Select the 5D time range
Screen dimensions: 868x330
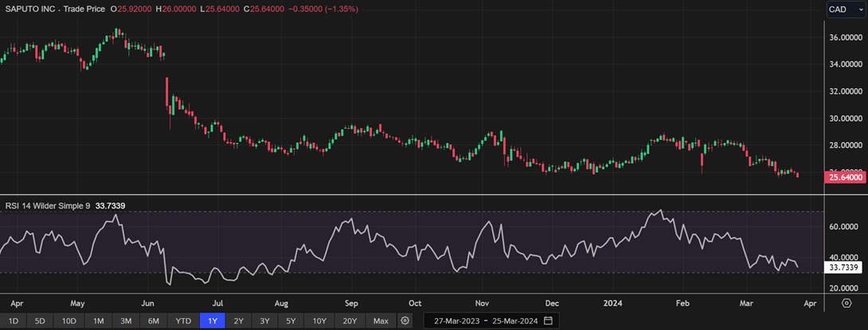click(40, 320)
